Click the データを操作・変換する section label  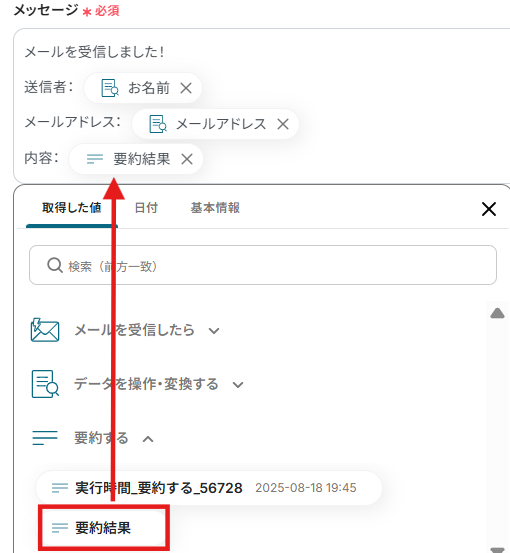pos(146,384)
